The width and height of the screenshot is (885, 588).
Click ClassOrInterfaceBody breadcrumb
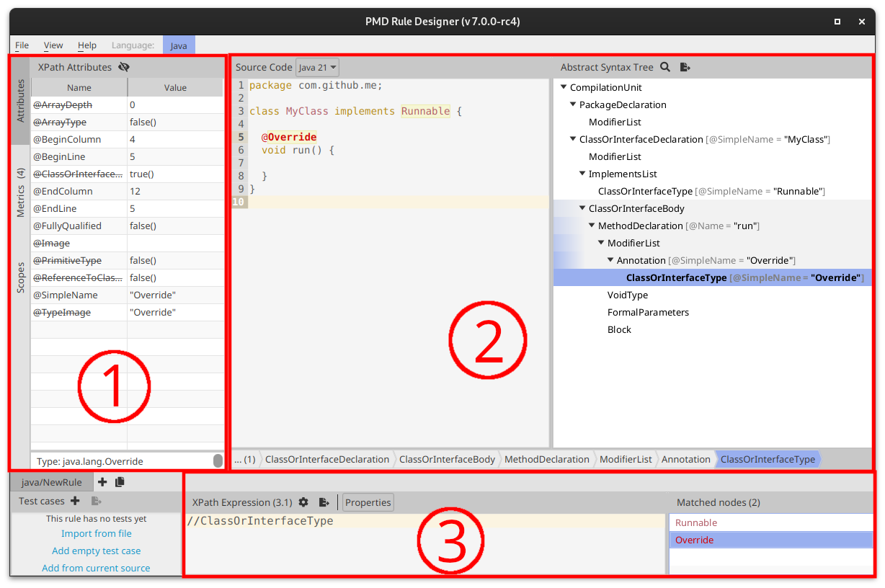pos(447,459)
